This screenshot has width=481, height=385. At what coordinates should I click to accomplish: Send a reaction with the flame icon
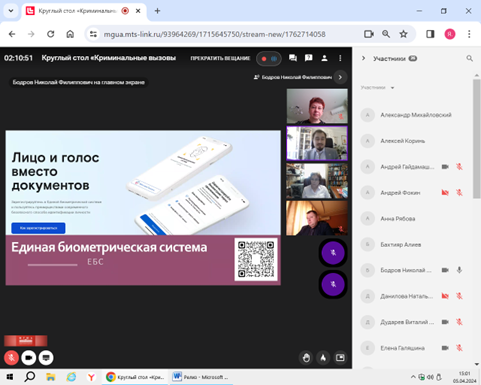(x=323, y=358)
